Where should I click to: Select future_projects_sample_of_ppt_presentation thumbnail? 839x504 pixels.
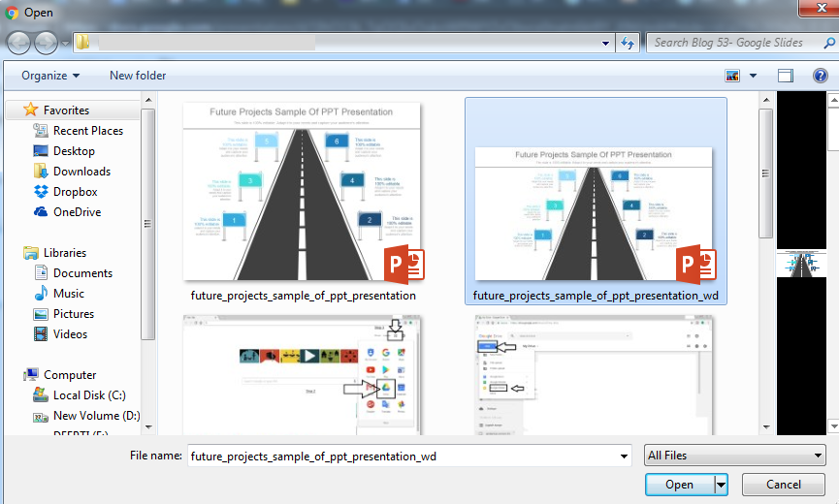[303, 193]
